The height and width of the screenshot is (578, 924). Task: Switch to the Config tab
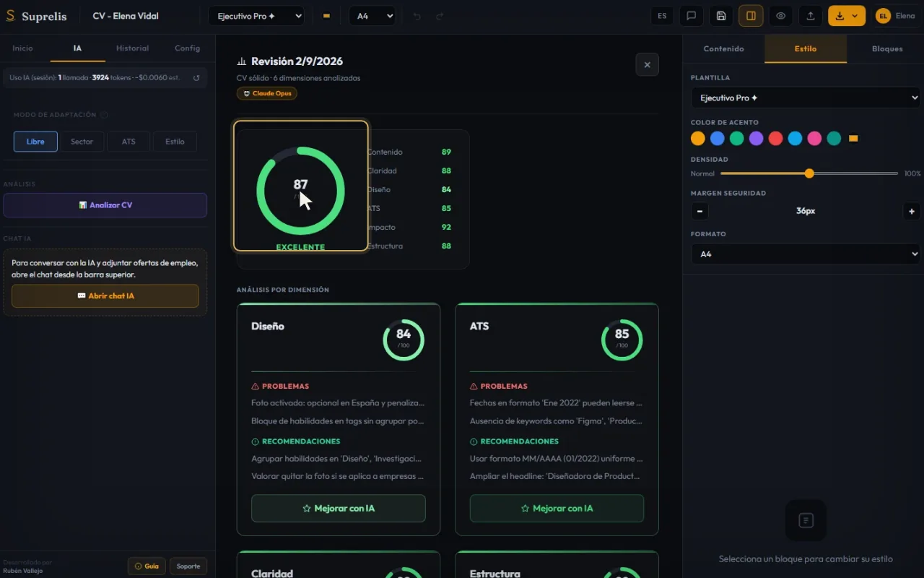pyautogui.click(x=188, y=48)
